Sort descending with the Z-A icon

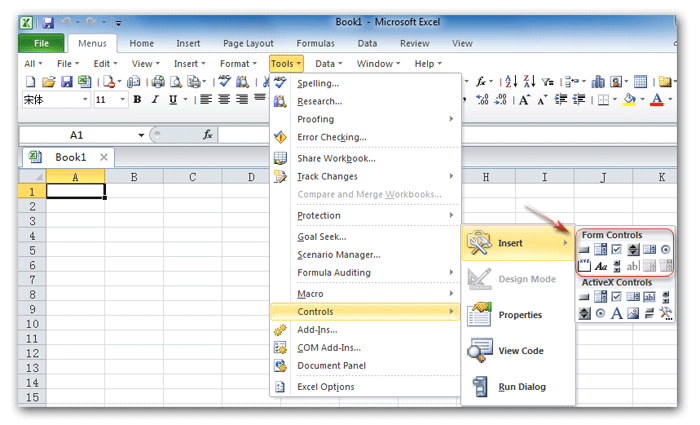tap(529, 81)
